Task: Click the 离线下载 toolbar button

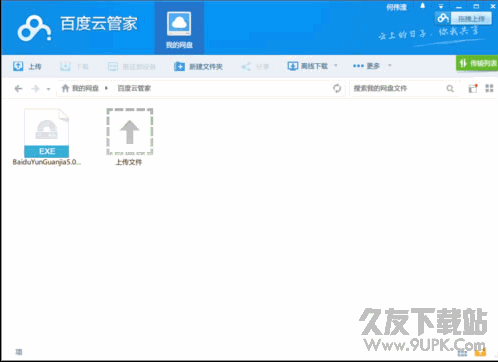Action: coord(308,66)
